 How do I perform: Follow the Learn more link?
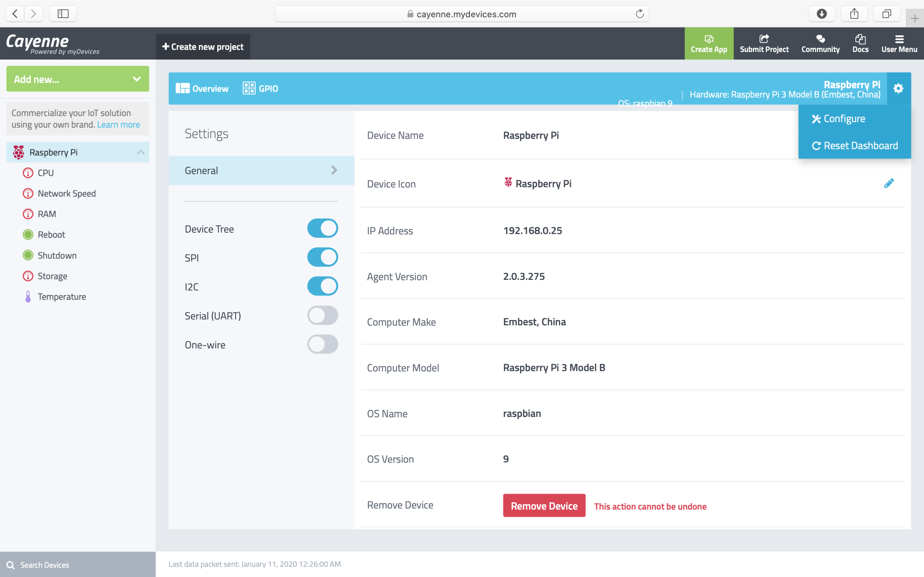(x=118, y=125)
